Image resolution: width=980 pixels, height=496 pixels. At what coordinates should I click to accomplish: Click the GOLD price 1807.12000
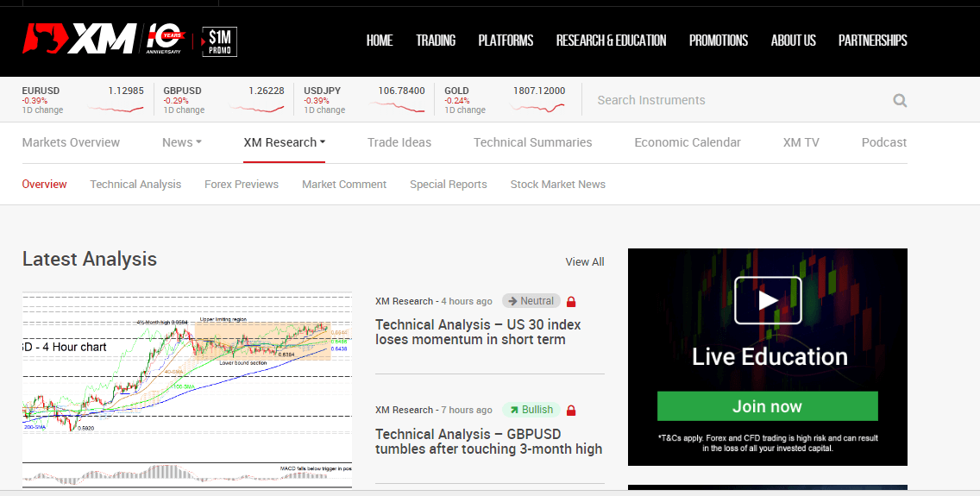[x=539, y=91]
